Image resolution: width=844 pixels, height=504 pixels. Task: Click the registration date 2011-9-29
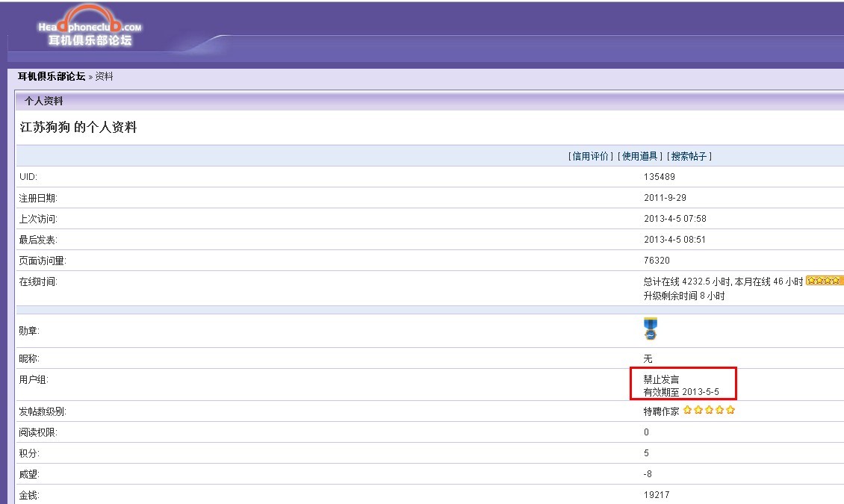tap(665, 197)
